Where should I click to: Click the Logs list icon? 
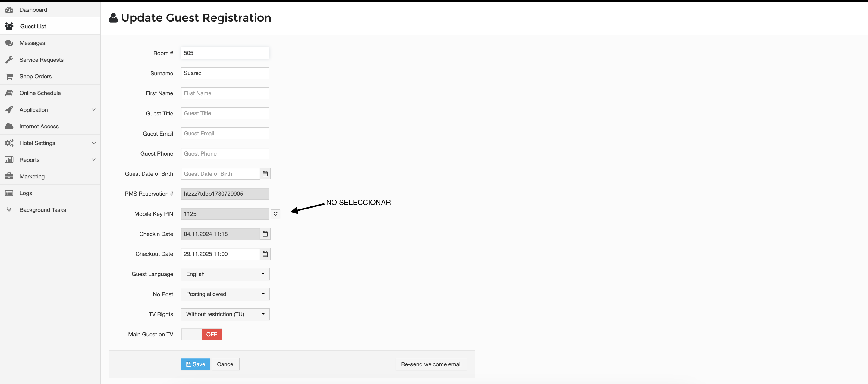(9, 193)
